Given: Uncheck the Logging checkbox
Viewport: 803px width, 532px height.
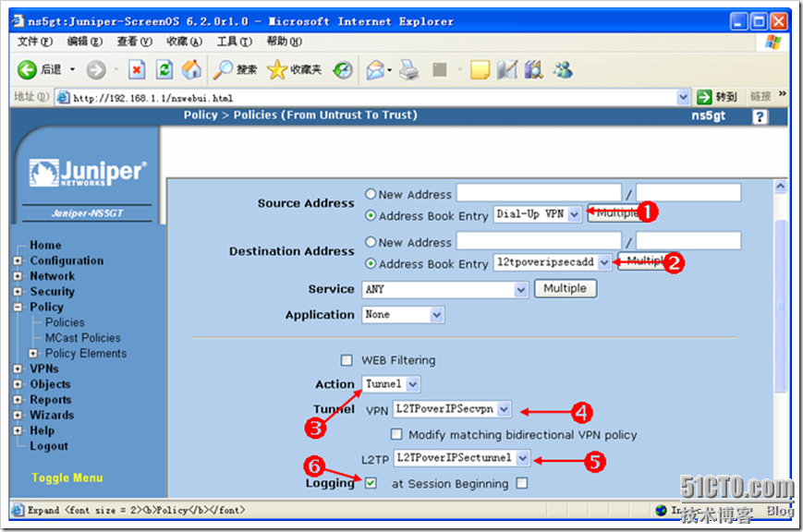Looking at the screenshot, I should 371,483.
